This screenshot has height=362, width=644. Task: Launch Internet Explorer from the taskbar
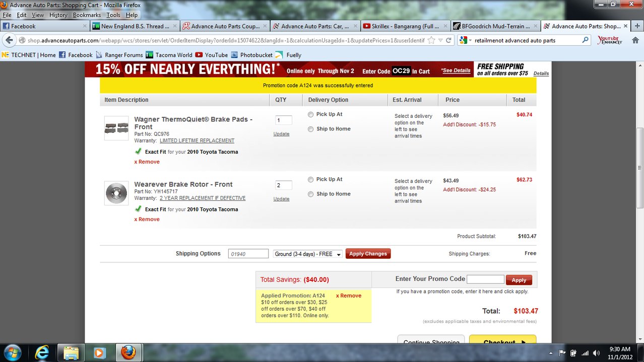pos(41,352)
